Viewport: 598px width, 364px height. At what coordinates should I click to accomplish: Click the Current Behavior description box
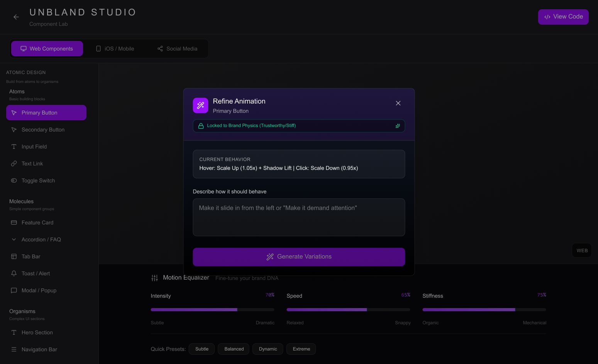(x=299, y=164)
